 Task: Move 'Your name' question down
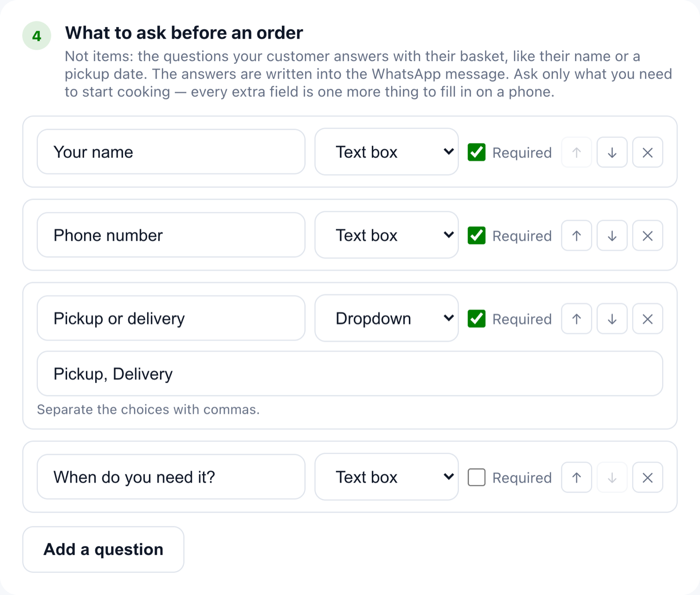coord(612,152)
